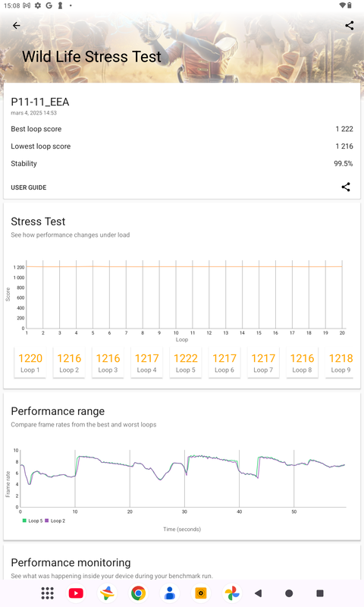The image size is (364, 607).
Task: Click the status bar clock 15:08
Action: pyautogui.click(x=11, y=5)
